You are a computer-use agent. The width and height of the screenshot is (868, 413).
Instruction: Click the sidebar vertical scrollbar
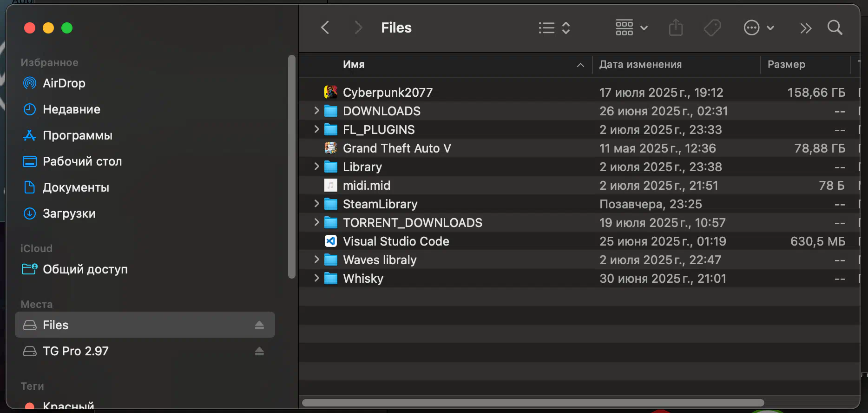[292, 167]
